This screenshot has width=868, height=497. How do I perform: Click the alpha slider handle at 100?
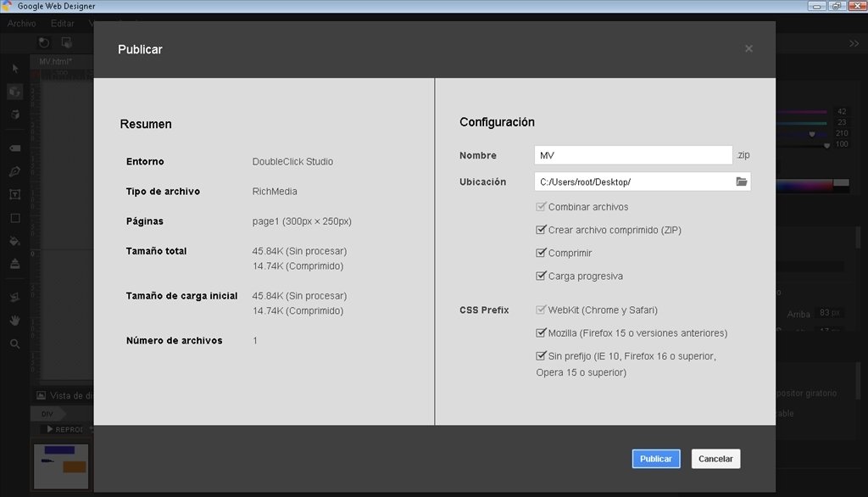pos(826,145)
